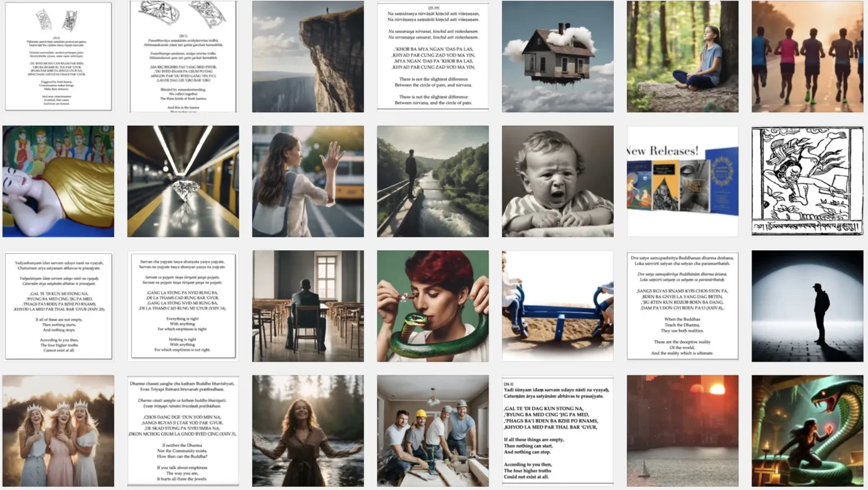This screenshot has width=868, height=490.
Task: Select the man on bridge over river
Action: (x=433, y=182)
